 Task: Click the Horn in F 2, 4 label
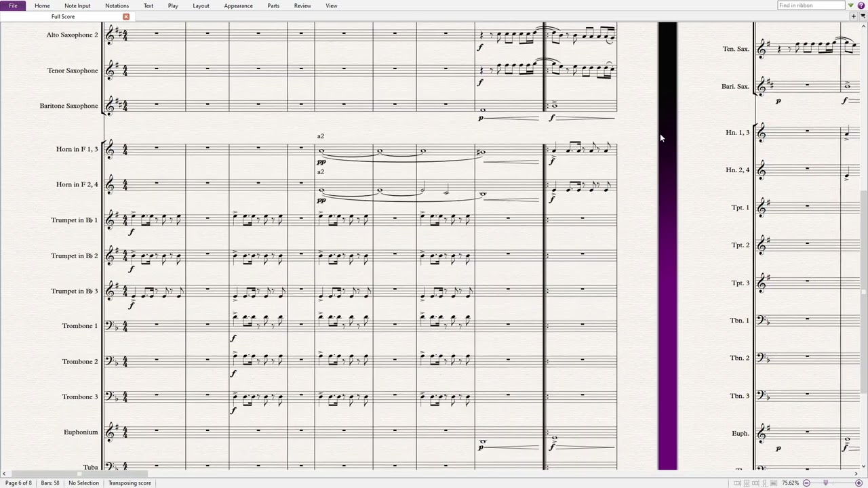click(77, 184)
